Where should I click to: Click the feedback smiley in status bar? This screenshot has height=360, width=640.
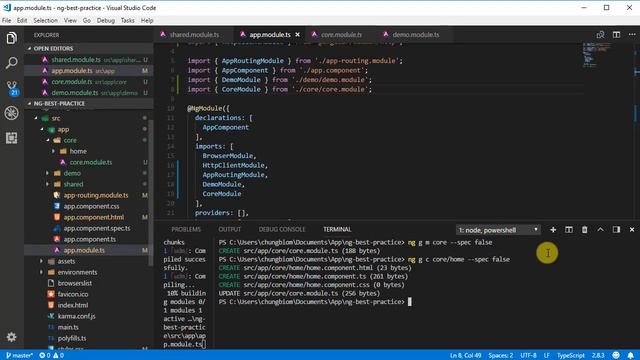point(616,356)
